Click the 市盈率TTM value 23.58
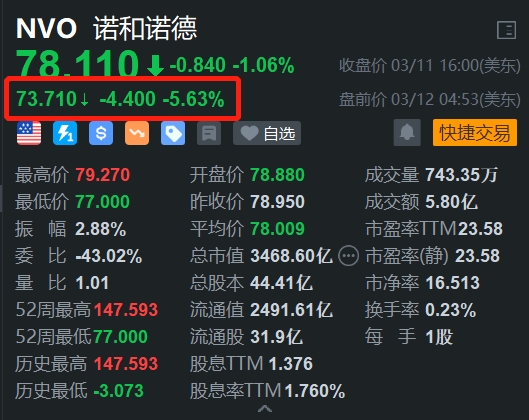529x420 pixels. 480,229
